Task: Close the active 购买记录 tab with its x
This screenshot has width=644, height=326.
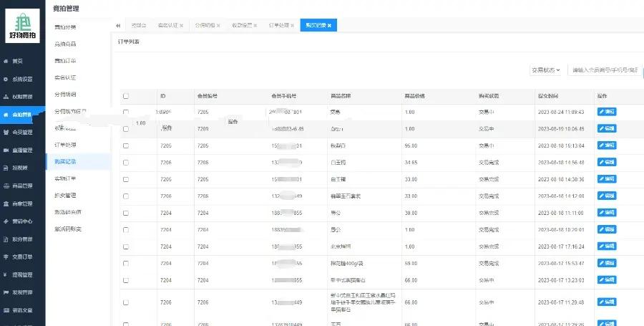Action: click(329, 26)
